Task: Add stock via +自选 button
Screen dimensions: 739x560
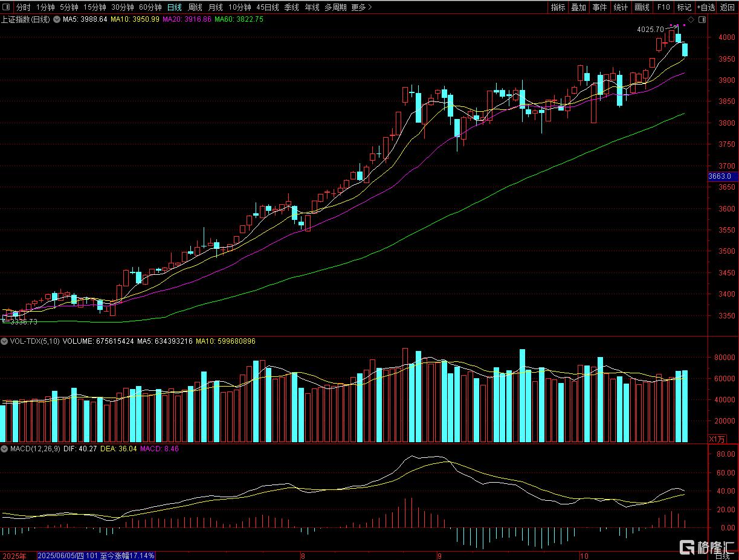Action: pyautogui.click(x=705, y=8)
